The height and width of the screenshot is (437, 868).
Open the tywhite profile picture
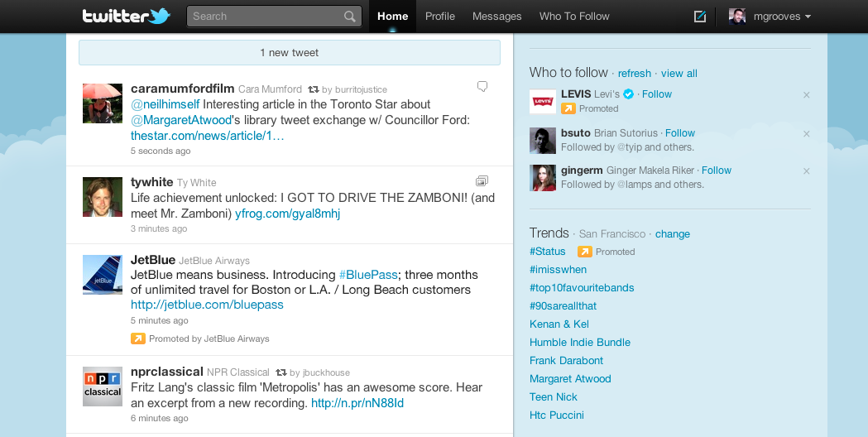coord(103,197)
